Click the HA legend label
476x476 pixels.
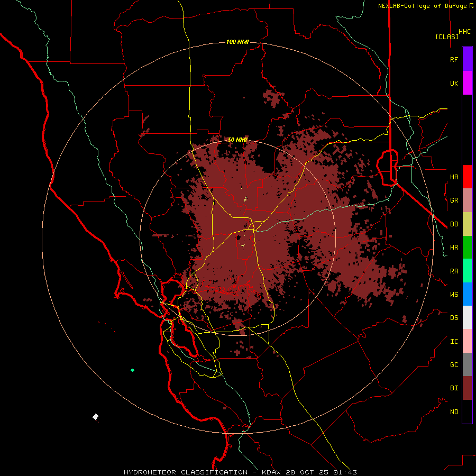(x=454, y=177)
